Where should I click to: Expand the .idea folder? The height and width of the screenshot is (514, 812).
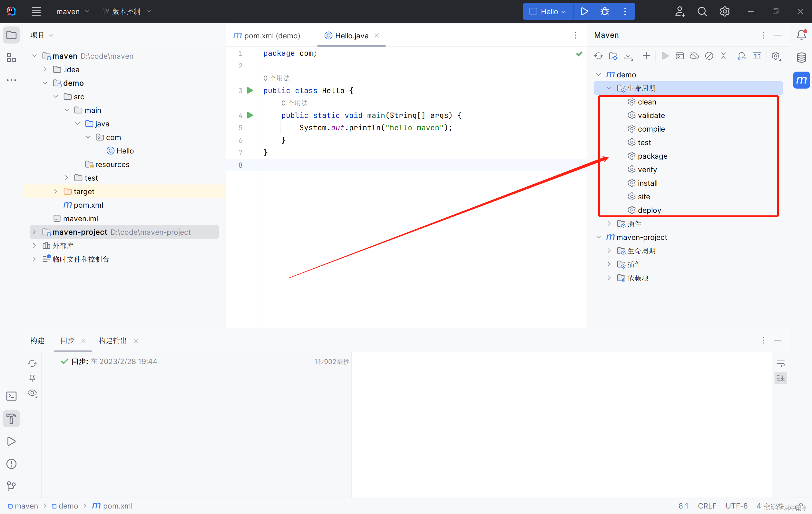tap(45, 69)
